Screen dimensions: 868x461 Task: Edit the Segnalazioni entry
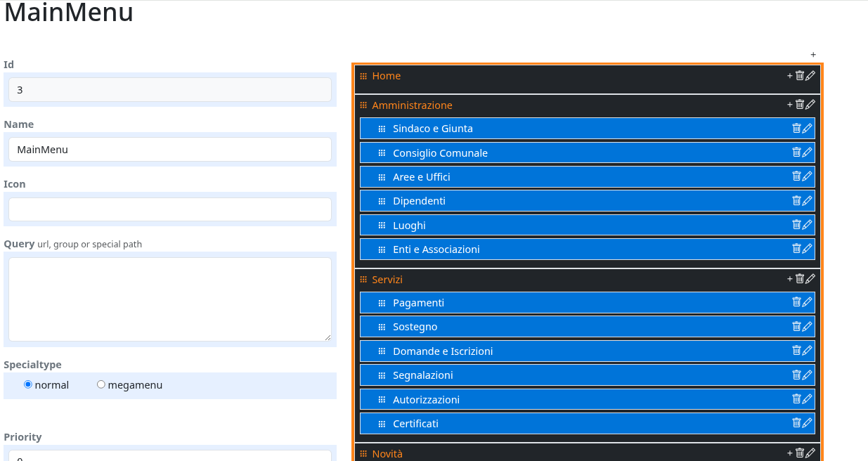coord(808,375)
